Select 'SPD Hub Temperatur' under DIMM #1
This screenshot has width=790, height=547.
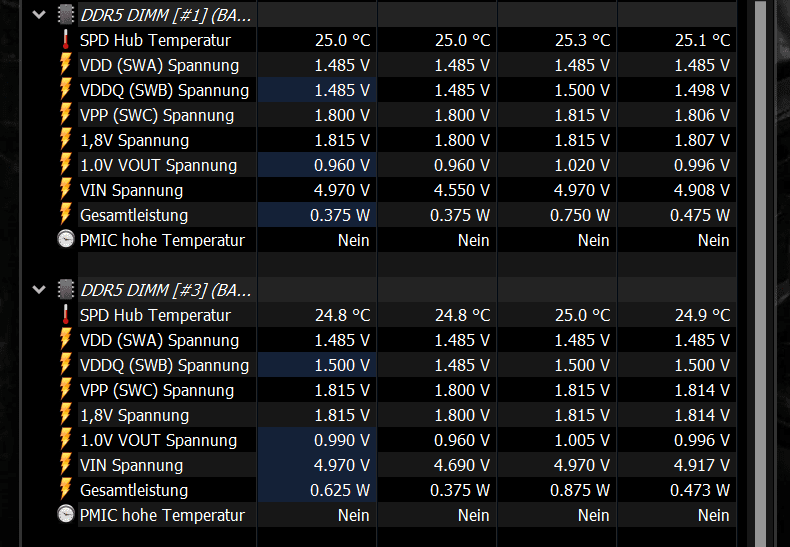coord(155,40)
